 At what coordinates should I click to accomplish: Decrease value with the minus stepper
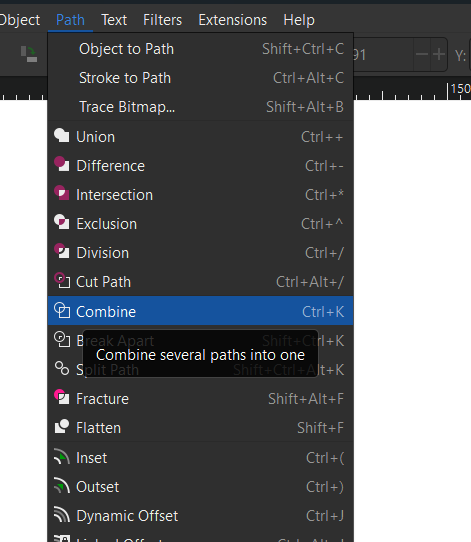coord(422,54)
